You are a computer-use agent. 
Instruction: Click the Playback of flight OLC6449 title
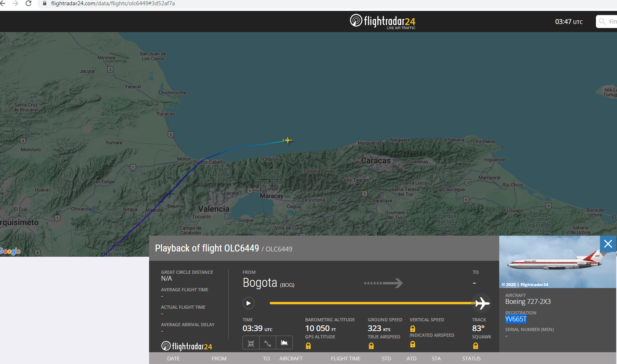[207, 248]
